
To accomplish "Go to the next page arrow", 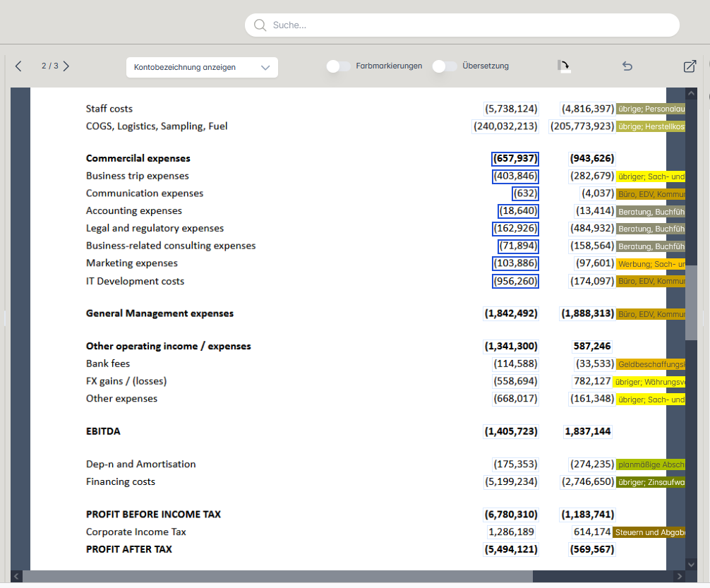I will tap(66, 66).
